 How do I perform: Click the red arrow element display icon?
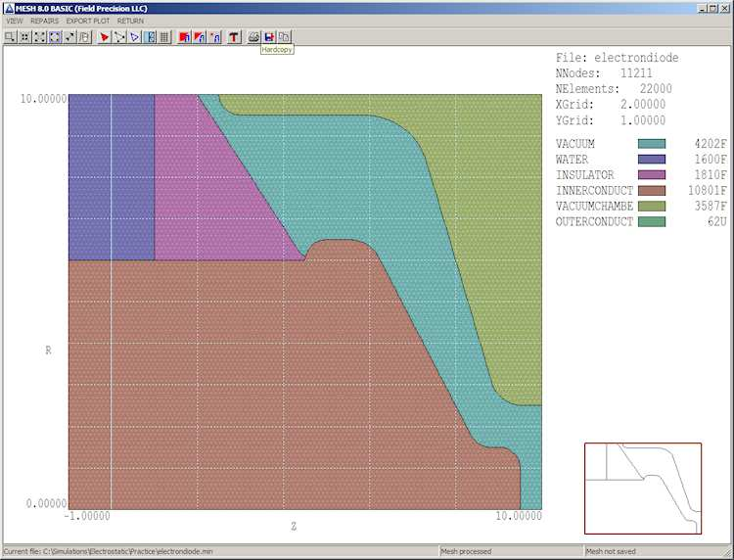pyautogui.click(x=104, y=37)
